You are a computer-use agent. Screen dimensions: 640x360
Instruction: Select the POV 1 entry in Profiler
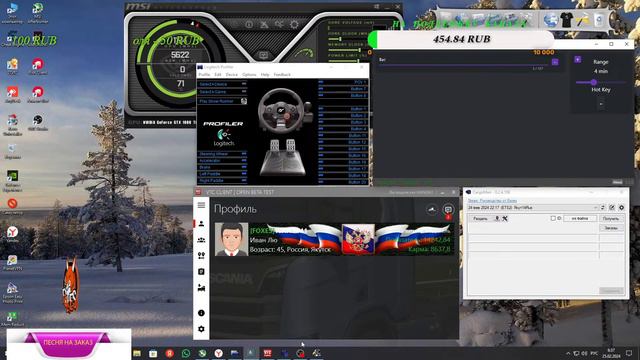pos(343,82)
